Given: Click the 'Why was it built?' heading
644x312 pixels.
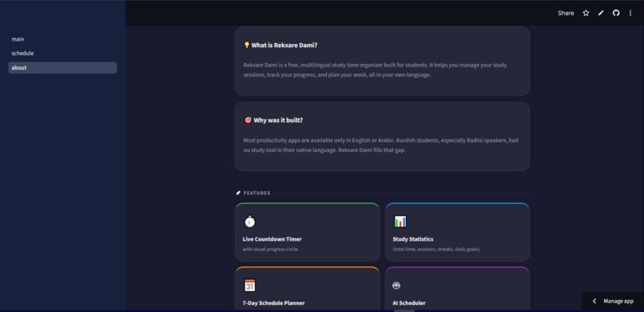Looking at the screenshot, I should 278,120.
